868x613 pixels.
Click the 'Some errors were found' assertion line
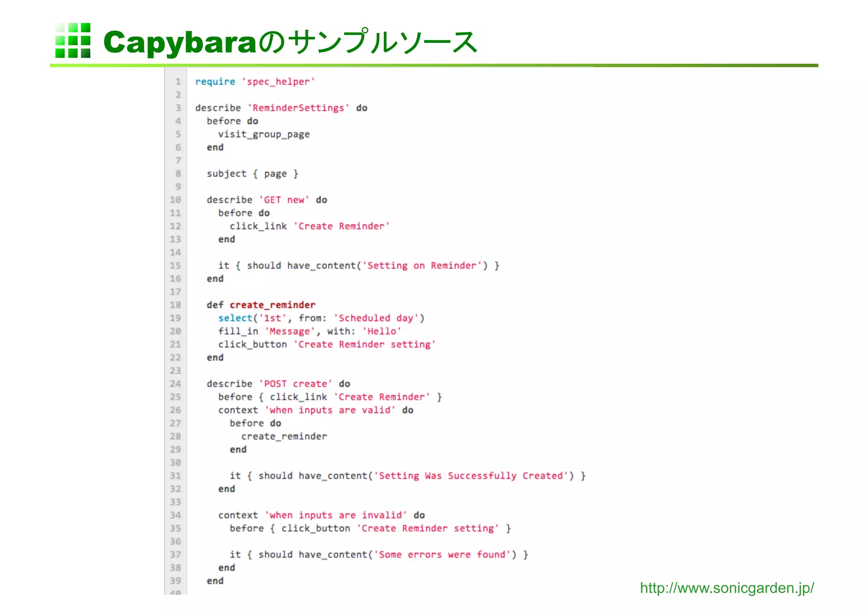point(378,555)
